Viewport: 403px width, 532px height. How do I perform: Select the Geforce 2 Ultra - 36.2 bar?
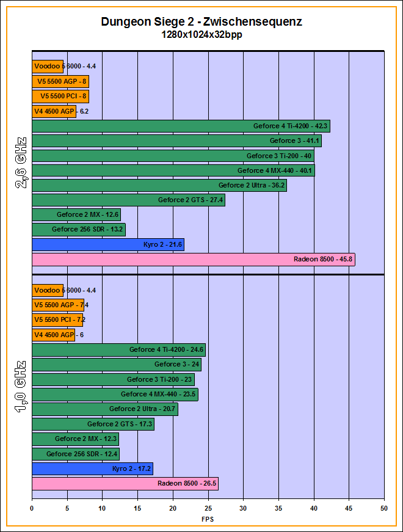159,185
